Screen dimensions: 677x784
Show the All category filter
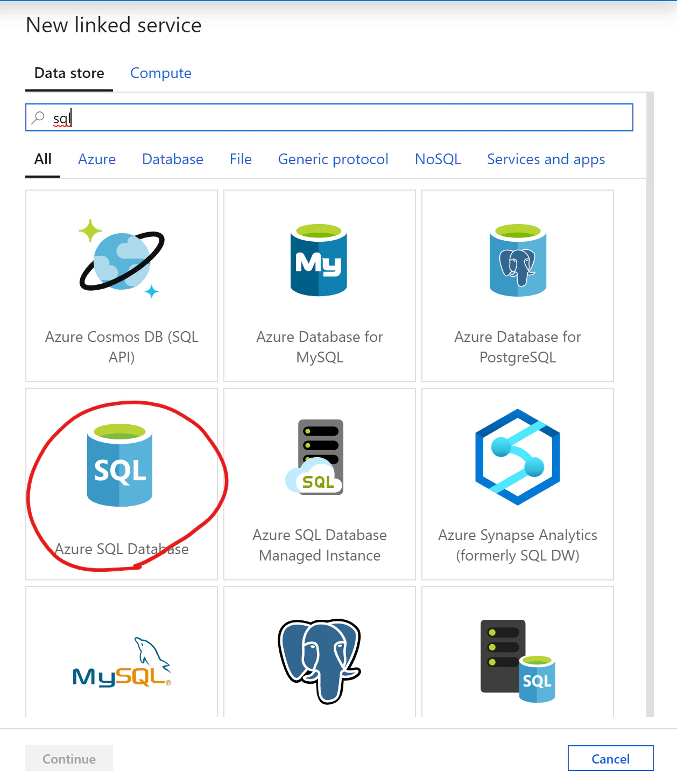tap(43, 159)
